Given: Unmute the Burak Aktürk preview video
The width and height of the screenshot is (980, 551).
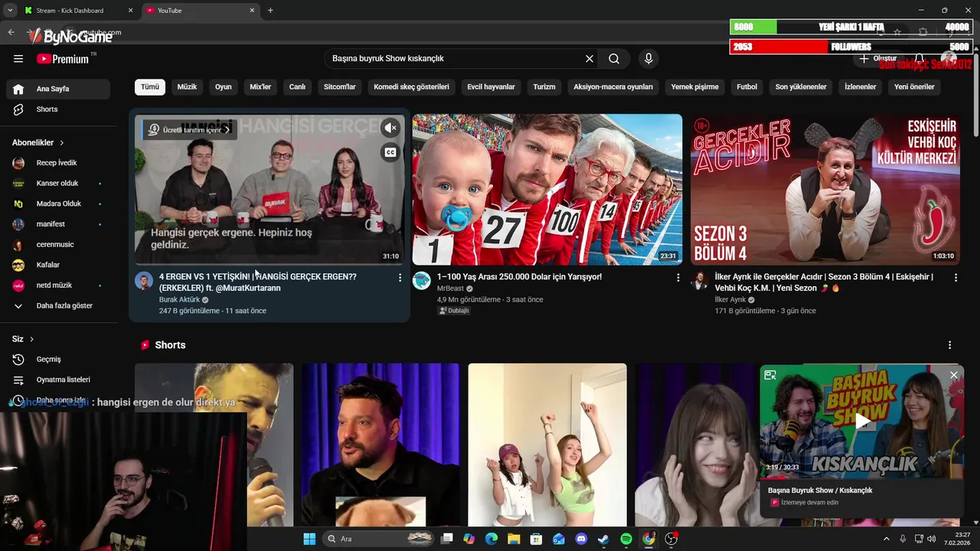Looking at the screenshot, I should 390,129.
